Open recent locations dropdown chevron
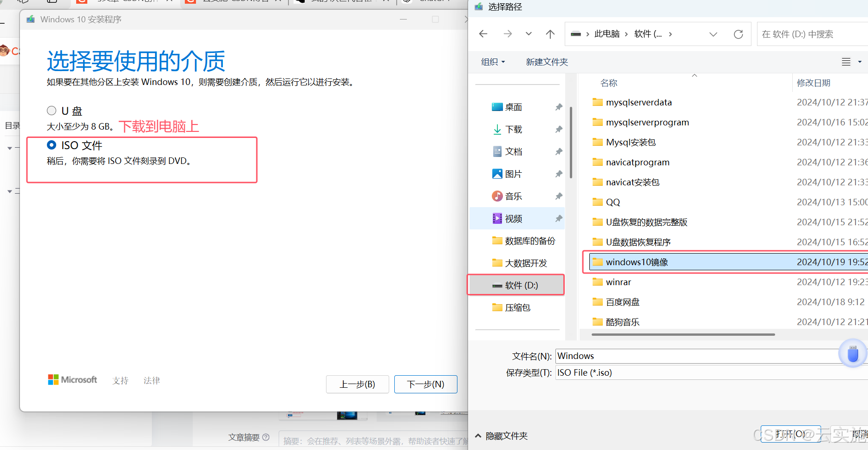Viewport: 868px width, 450px height. (x=529, y=34)
